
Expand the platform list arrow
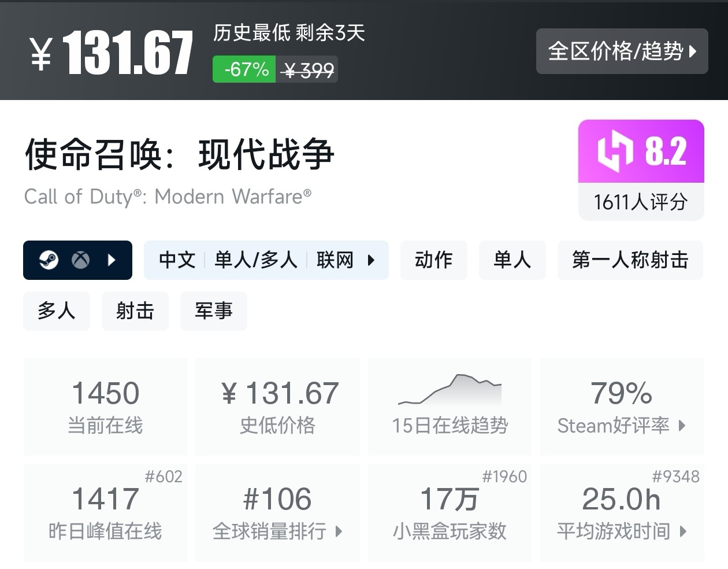[x=112, y=260]
